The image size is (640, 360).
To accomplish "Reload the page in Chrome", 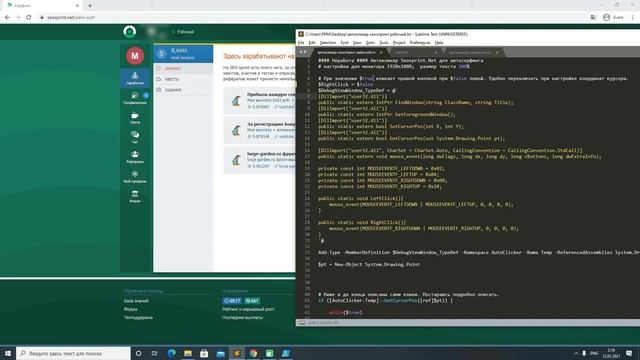I will [29, 18].
